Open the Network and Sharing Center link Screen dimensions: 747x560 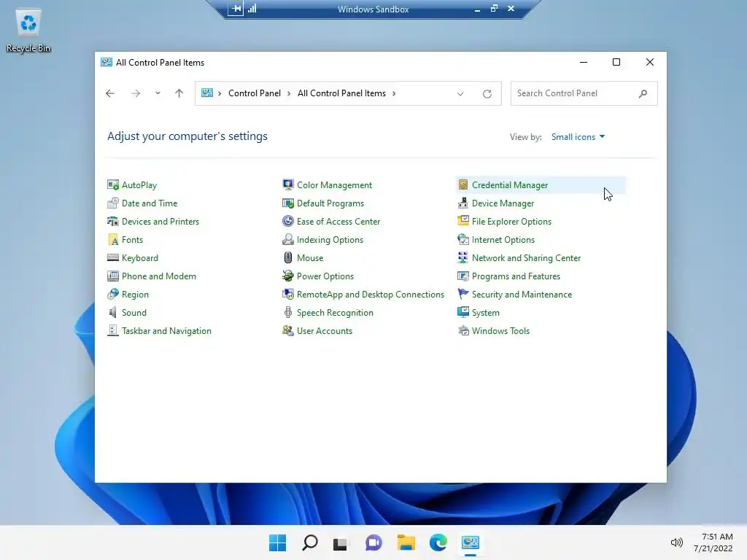click(x=527, y=258)
